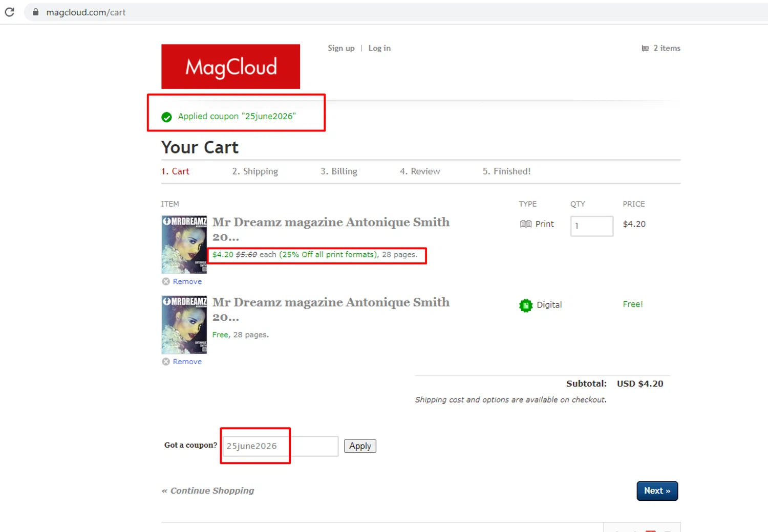Open the Sign up link
768x532 pixels.
coord(341,48)
